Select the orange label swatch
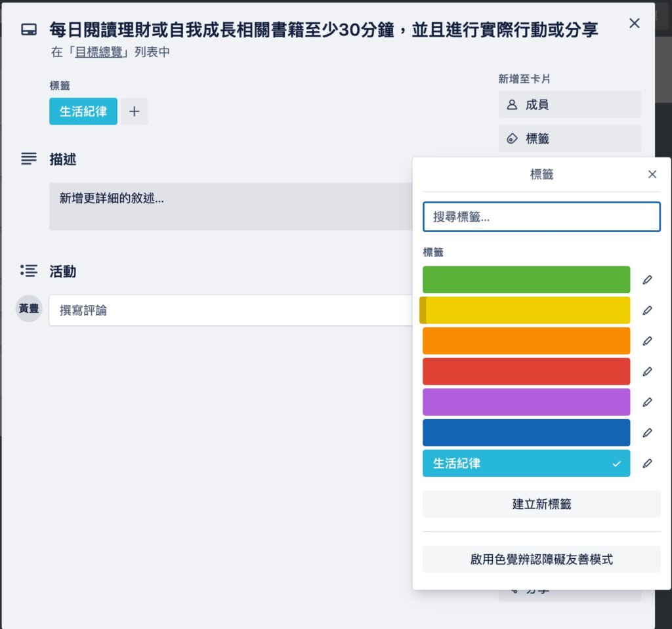This screenshot has width=672, height=629. pyautogui.click(x=526, y=341)
